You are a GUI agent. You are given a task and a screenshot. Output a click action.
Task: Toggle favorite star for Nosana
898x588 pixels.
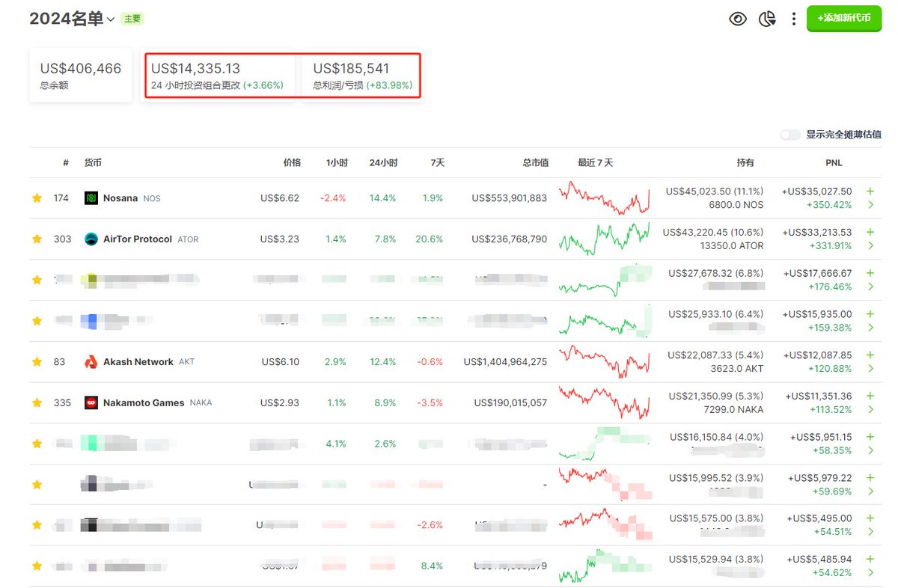point(37,198)
